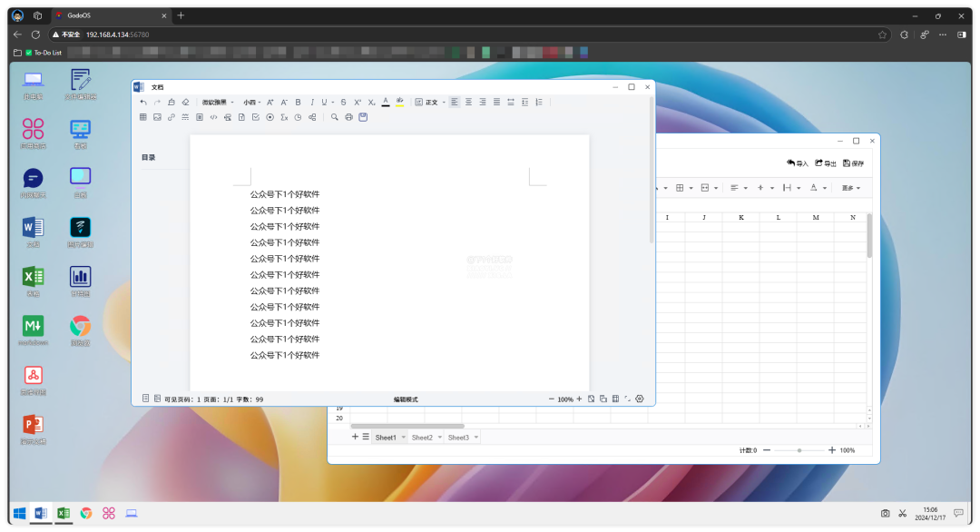This screenshot has width=980, height=532.
Task: Insert a table using the grid icon
Action: pos(143,117)
